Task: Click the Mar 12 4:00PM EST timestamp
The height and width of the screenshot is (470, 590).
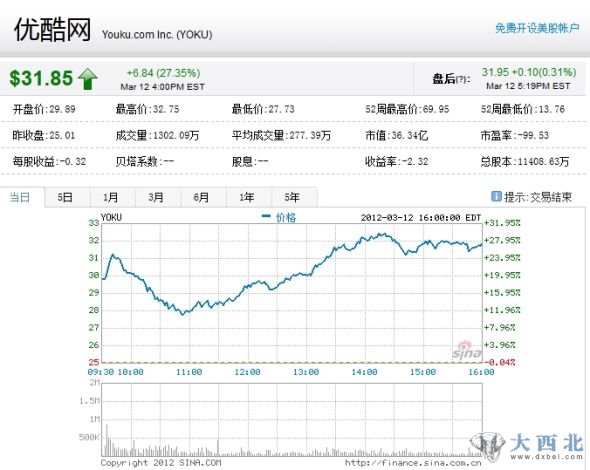Action: pos(163,87)
